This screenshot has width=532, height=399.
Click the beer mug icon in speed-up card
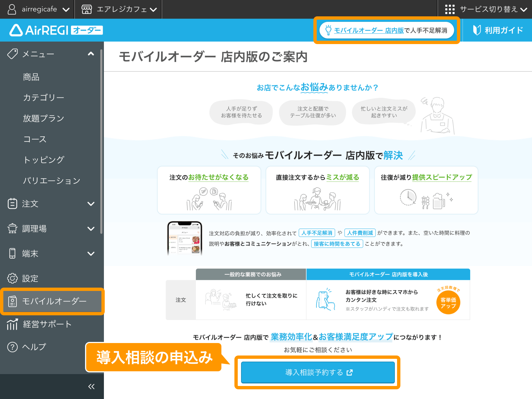click(x=439, y=201)
